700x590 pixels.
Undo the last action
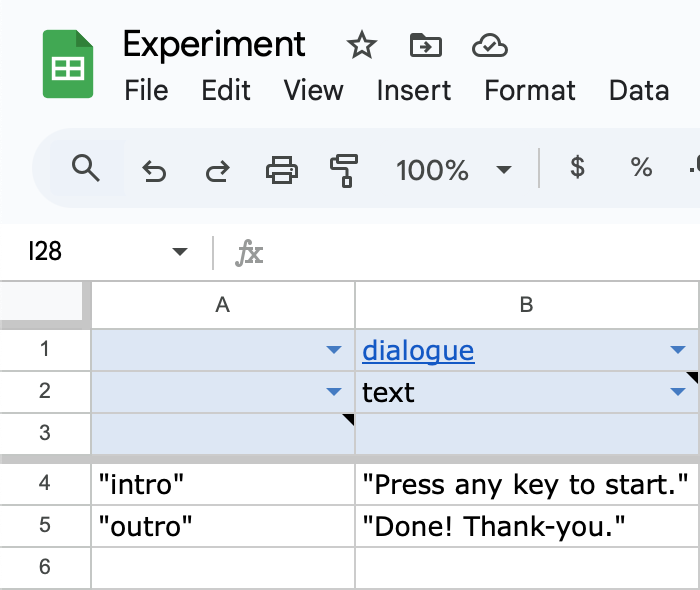[x=154, y=171]
